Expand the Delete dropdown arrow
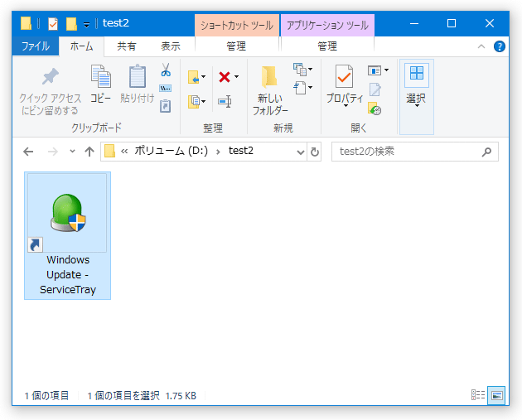This screenshot has width=522, height=420. 236,77
